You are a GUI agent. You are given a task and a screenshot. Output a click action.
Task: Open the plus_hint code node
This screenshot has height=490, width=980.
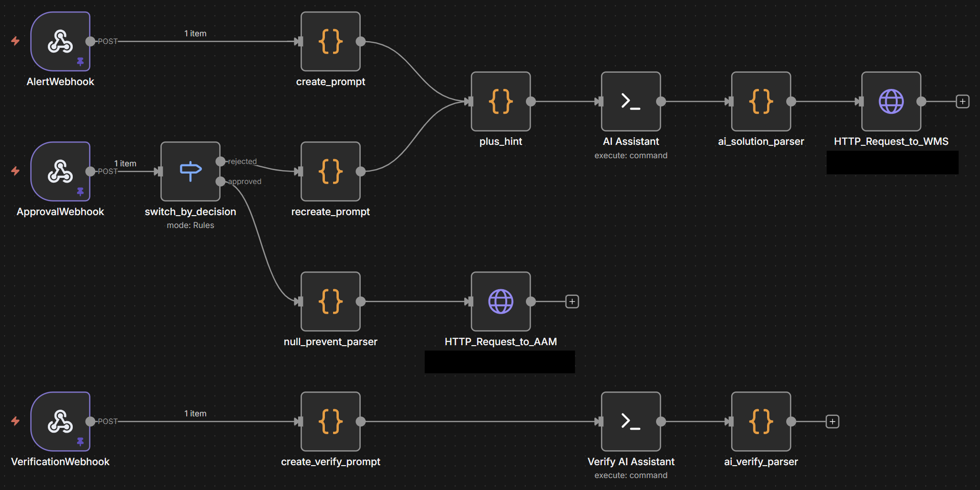click(x=501, y=101)
